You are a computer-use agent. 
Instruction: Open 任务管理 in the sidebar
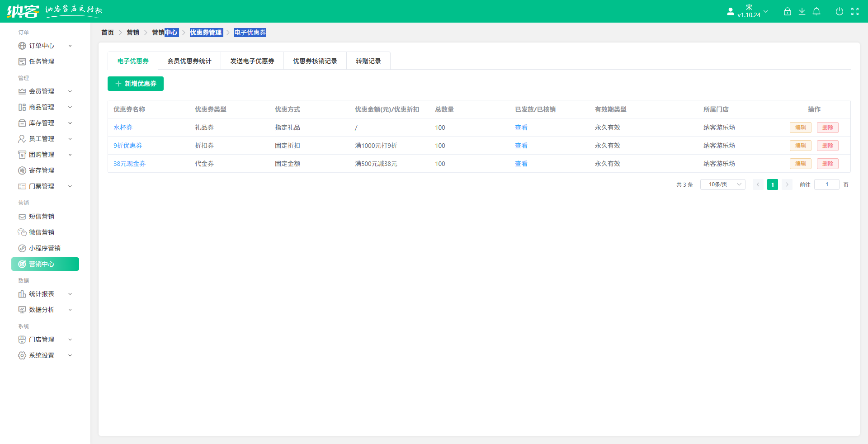coord(41,61)
